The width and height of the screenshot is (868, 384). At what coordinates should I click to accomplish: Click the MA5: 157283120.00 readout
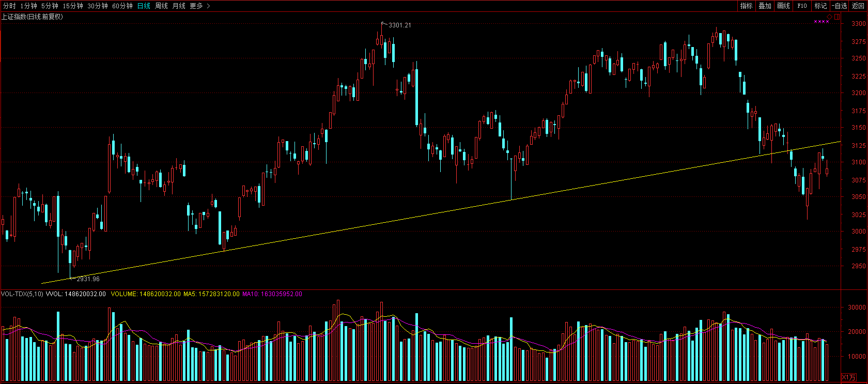[x=211, y=294]
